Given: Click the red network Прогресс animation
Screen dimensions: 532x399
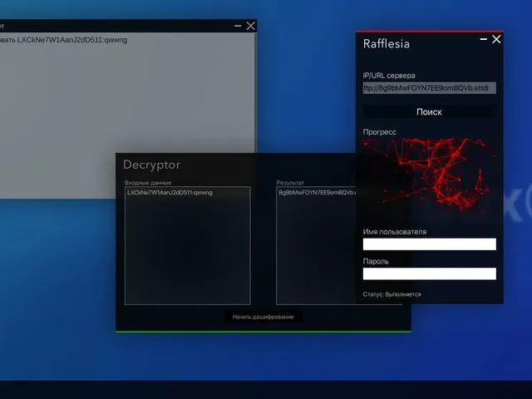Looking at the screenshot, I should pos(429,175).
